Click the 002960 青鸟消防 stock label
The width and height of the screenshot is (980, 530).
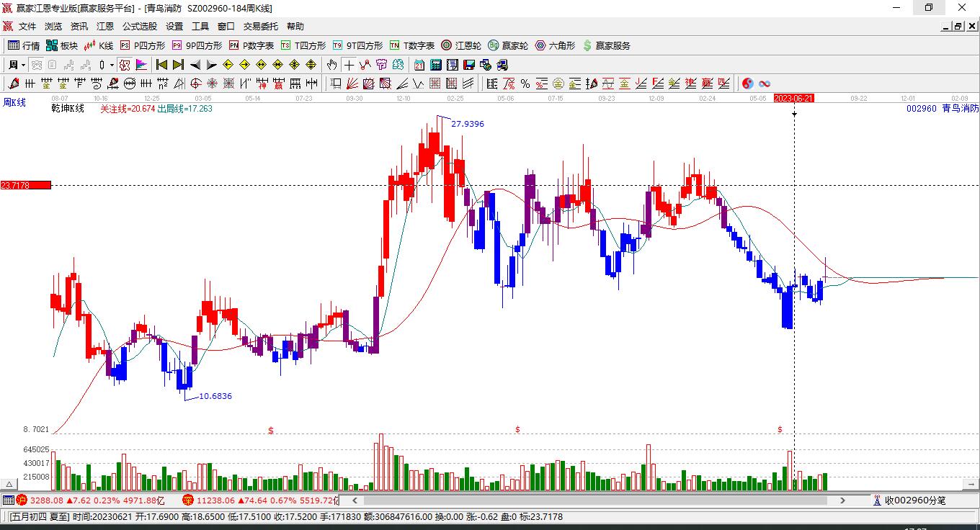(943, 108)
